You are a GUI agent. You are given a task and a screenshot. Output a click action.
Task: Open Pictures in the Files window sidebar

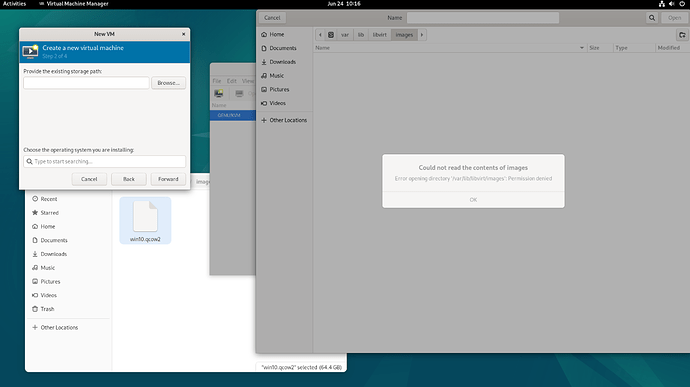[67, 281]
